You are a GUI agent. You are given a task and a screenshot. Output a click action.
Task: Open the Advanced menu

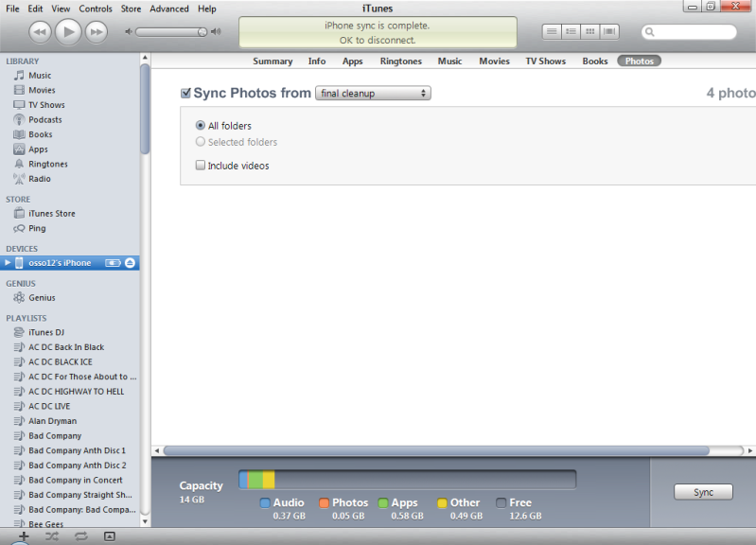click(x=168, y=9)
